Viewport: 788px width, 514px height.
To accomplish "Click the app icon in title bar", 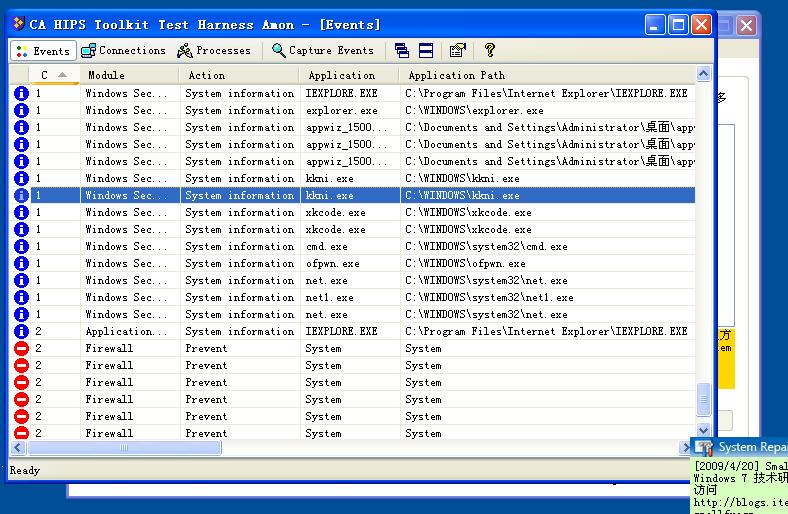I will [x=18, y=24].
